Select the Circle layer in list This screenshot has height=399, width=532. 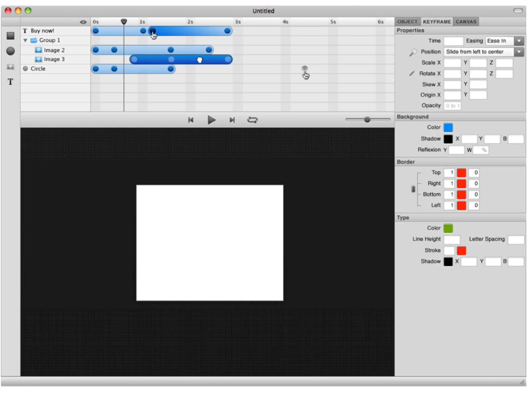point(38,69)
